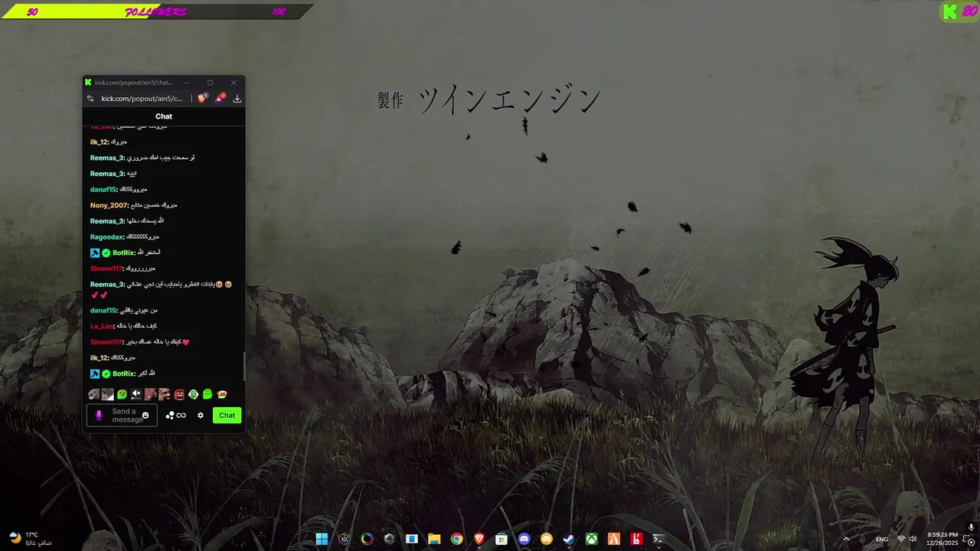
Task: Show hidden system tray icons
Action: point(846,539)
